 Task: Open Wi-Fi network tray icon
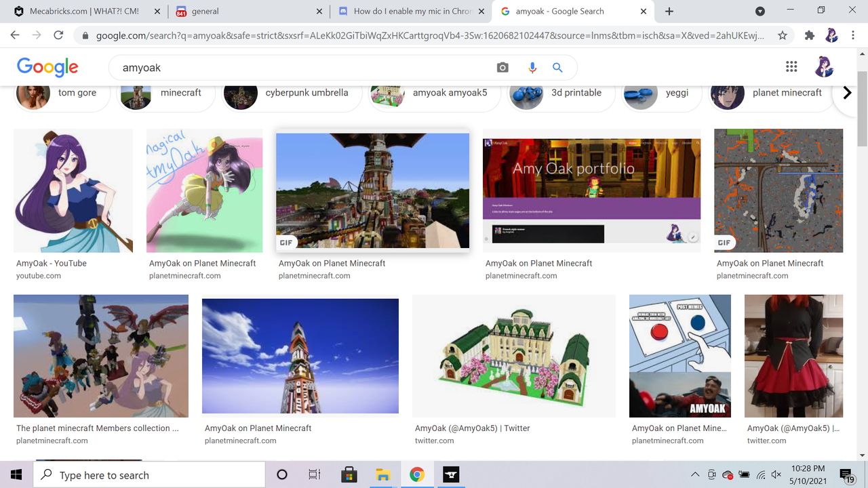(761, 474)
